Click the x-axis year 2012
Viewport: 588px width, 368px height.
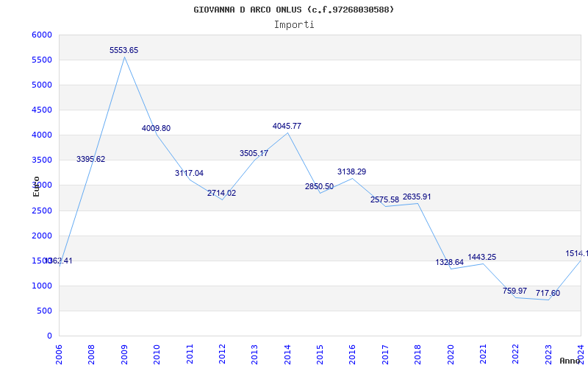(x=222, y=354)
